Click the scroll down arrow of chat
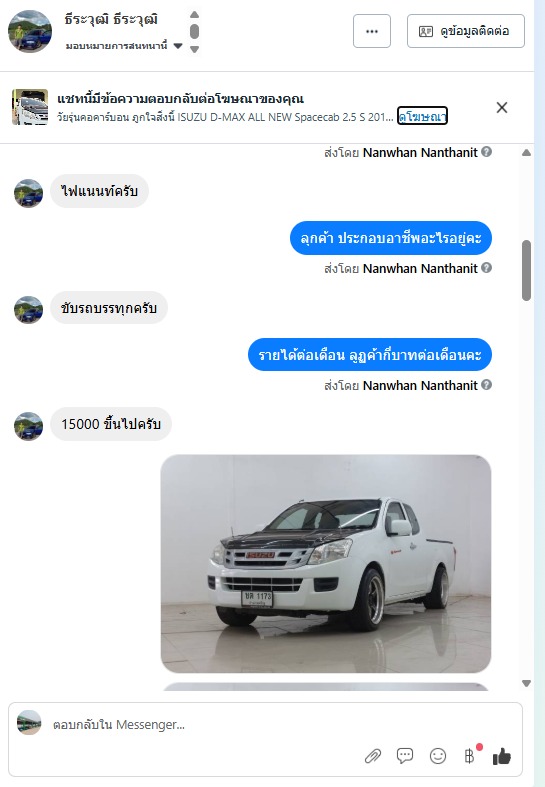The height and width of the screenshot is (787, 545). [x=526, y=683]
